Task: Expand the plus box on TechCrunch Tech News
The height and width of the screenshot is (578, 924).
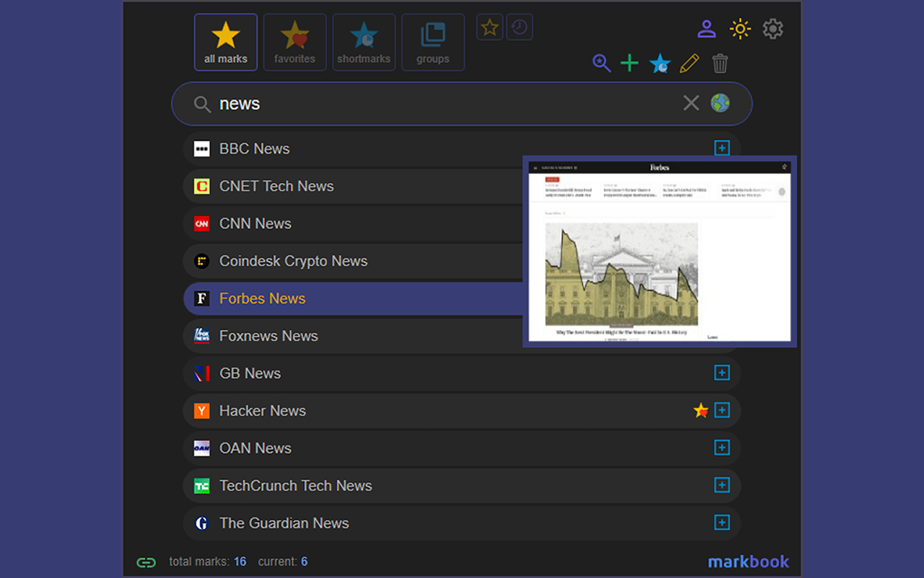Action: pyautogui.click(x=721, y=485)
